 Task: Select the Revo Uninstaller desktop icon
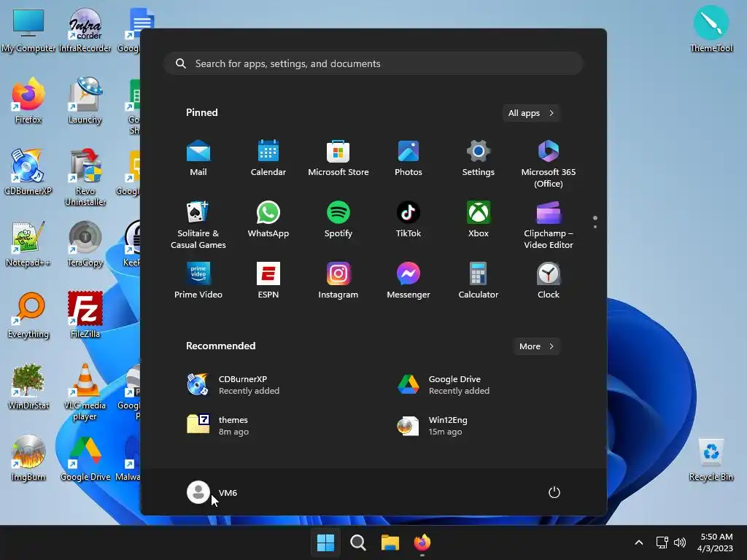[85, 178]
